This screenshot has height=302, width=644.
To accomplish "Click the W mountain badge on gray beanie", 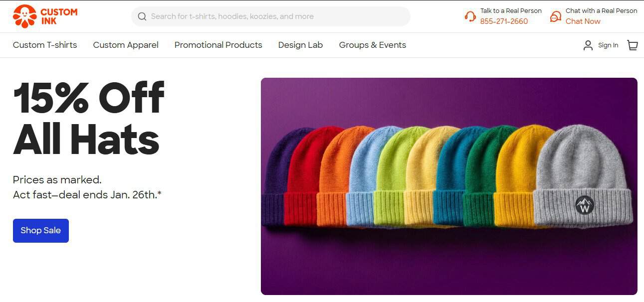I will pos(585,205).
